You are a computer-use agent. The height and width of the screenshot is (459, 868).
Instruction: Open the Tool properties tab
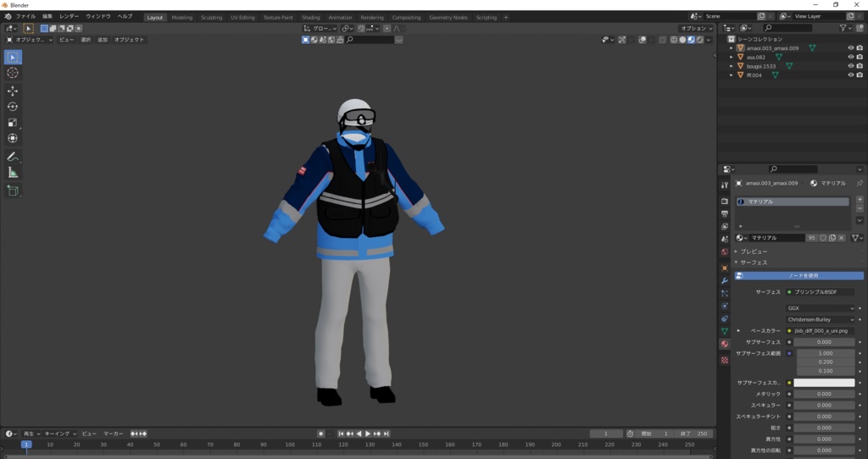point(725,185)
